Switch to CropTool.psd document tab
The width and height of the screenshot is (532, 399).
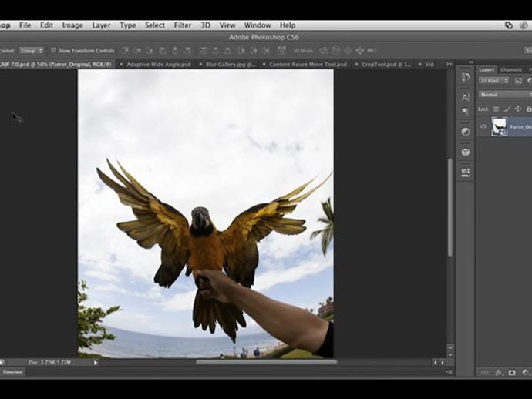point(386,64)
